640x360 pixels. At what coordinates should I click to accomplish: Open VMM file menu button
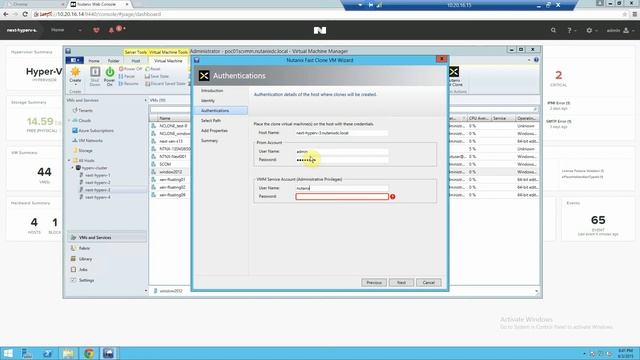pos(75,60)
